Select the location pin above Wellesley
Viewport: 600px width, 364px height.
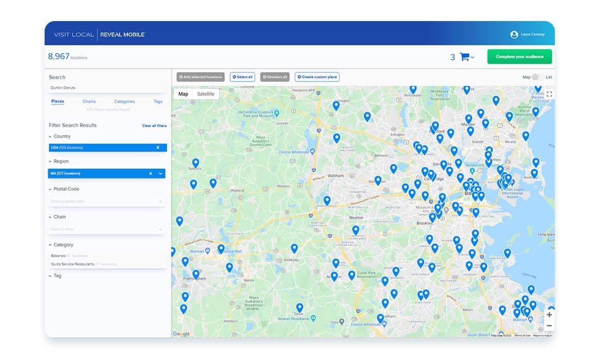tap(294, 249)
